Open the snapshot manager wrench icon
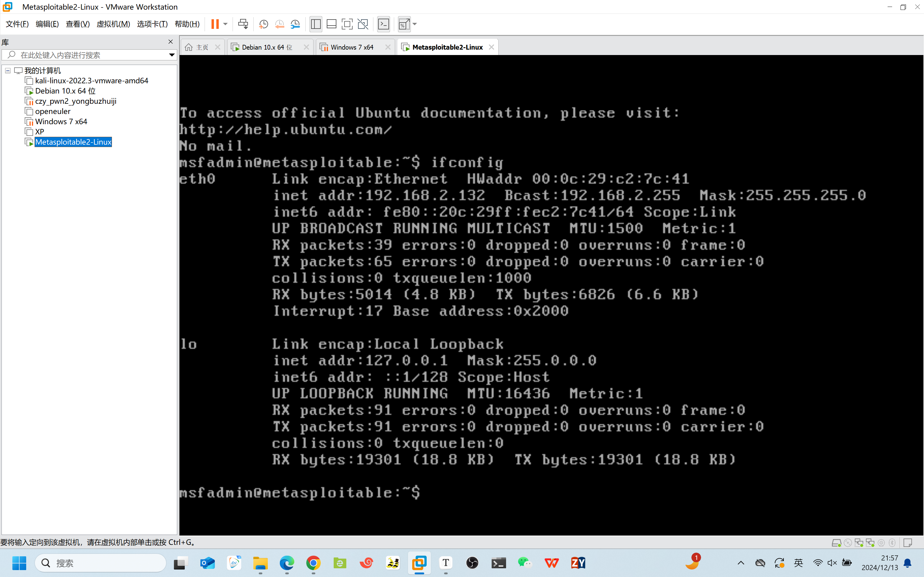This screenshot has height=577, width=924. [295, 24]
